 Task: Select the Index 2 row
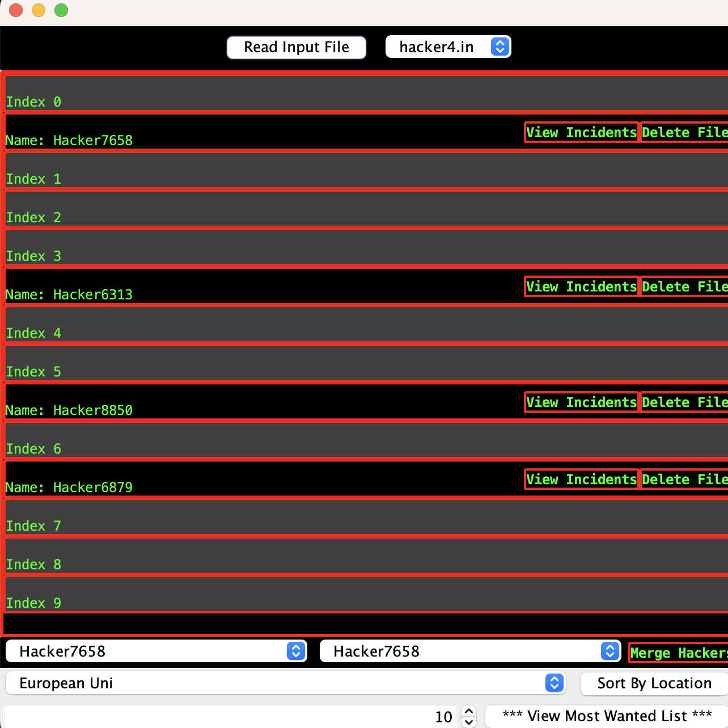(366, 209)
